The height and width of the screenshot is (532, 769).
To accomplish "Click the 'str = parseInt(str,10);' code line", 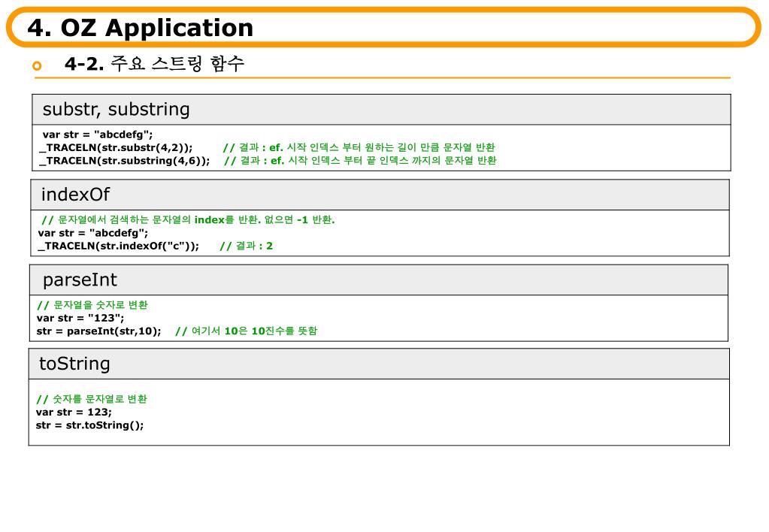I will coord(98,331).
